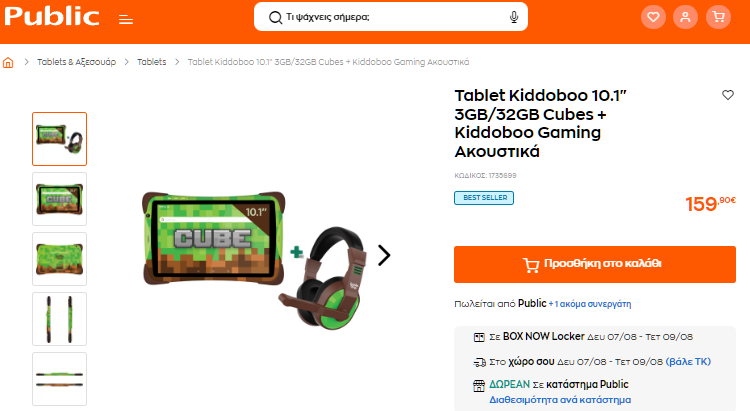The height and width of the screenshot is (411, 750).
Task: Toggle product favorite heart next to title
Action: [x=728, y=95]
